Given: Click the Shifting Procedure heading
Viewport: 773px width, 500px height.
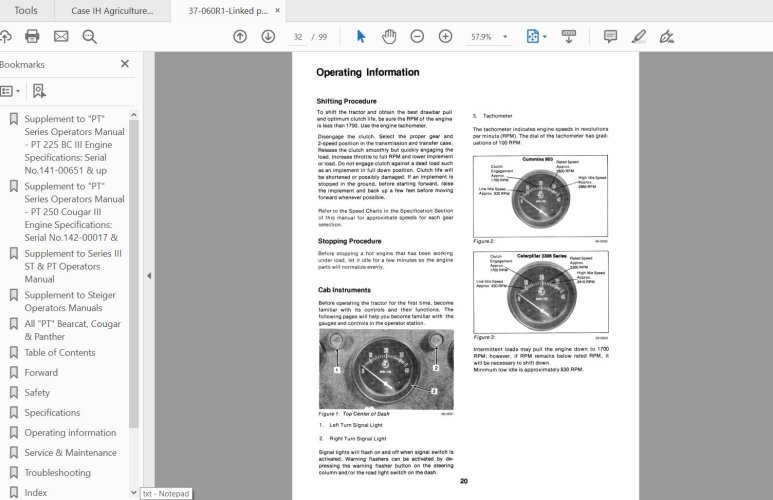Looking at the screenshot, I should coord(347,101).
